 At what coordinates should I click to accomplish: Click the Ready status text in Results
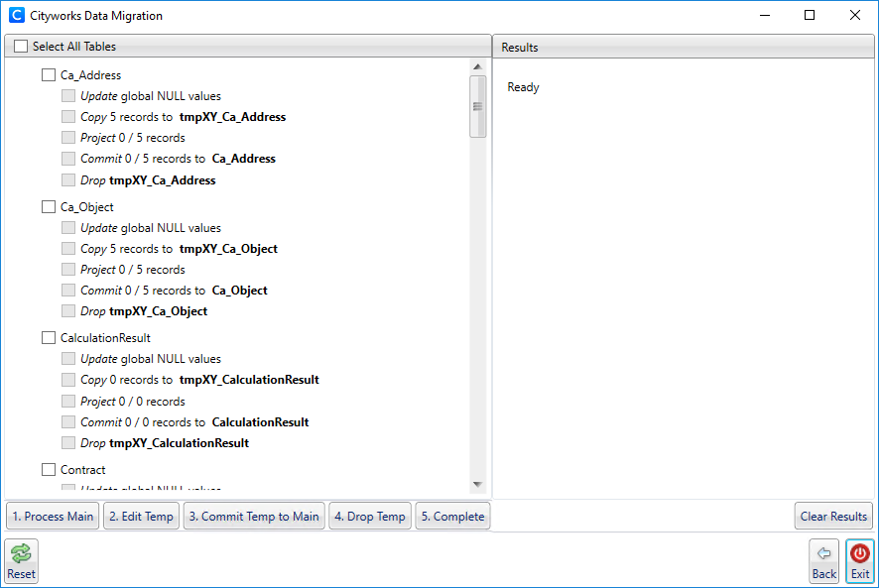tap(523, 87)
